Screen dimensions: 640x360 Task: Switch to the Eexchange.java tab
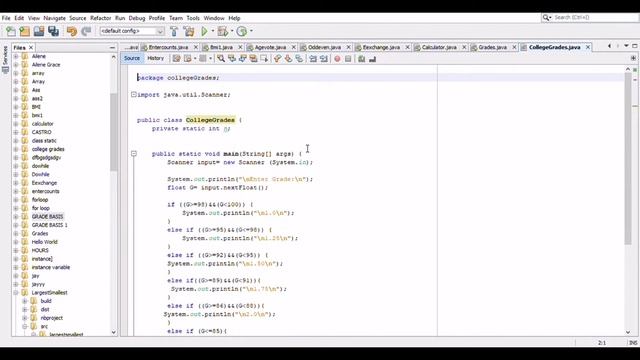(381, 47)
